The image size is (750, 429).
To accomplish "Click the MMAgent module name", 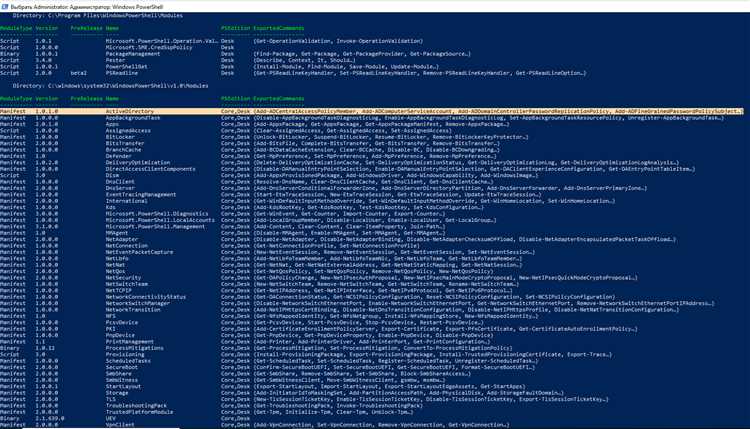I will tap(117, 233).
